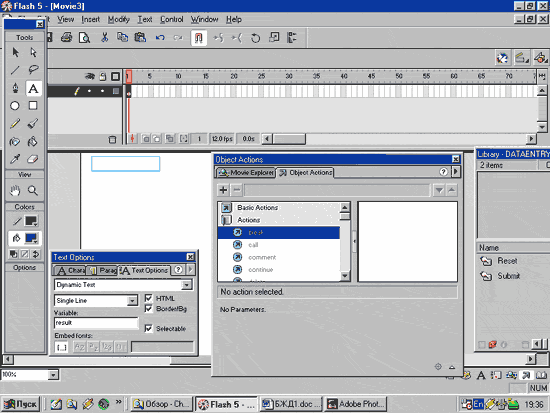550x413 pixels.
Task: Select the Brush tool
Action: 33,124
